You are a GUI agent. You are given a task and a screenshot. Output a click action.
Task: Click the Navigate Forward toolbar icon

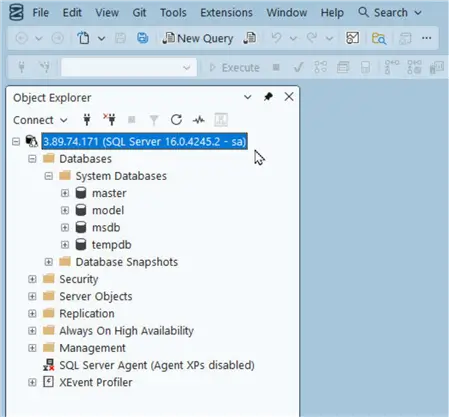pyautogui.click(x=58, y=38)
